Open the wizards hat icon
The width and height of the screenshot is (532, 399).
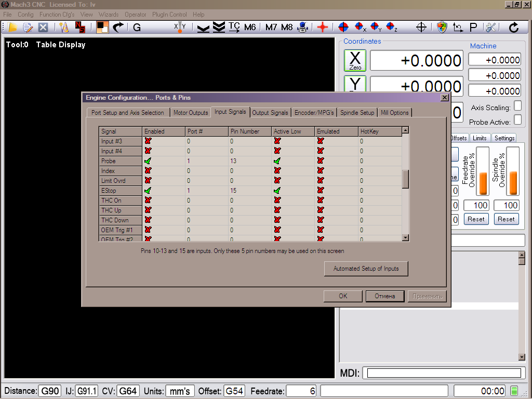63,27
